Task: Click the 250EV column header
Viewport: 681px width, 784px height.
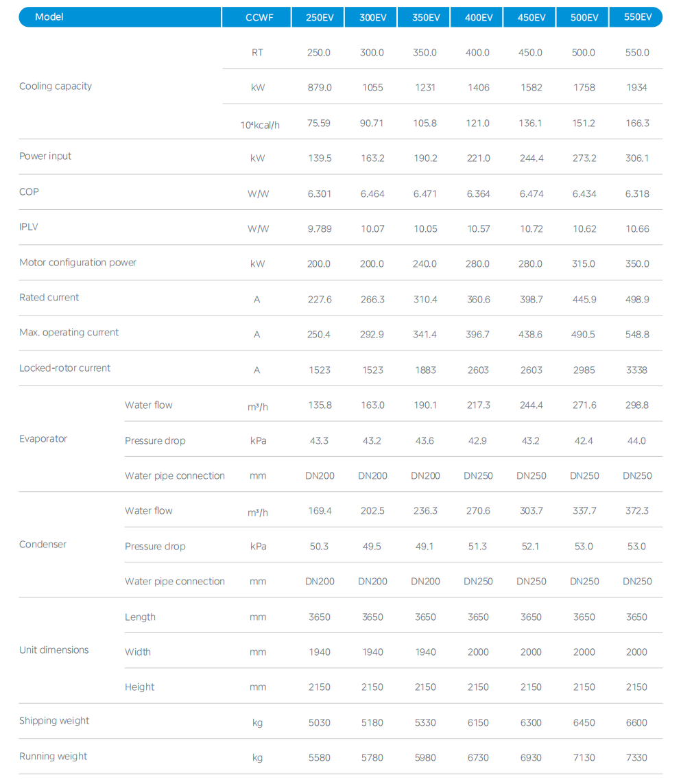Action: coord(319,17)
